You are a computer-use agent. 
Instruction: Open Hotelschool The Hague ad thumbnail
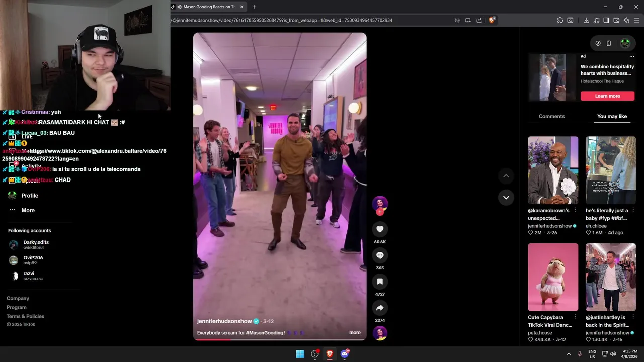pos(552,77)
